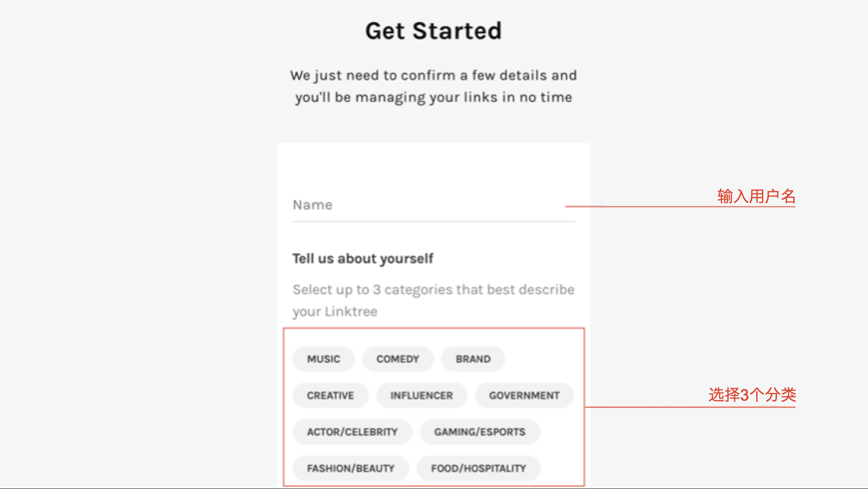Click the 'Select up to 3 categories' text
The height and width of the screenshot is (489, 868).
pyautogui.click(x=434, y=290)
